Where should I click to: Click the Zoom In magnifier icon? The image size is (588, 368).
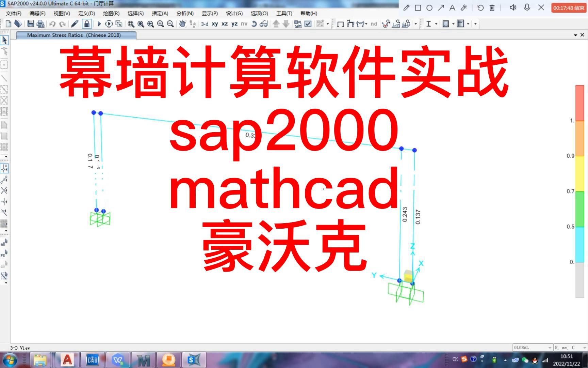pos(160,24)
